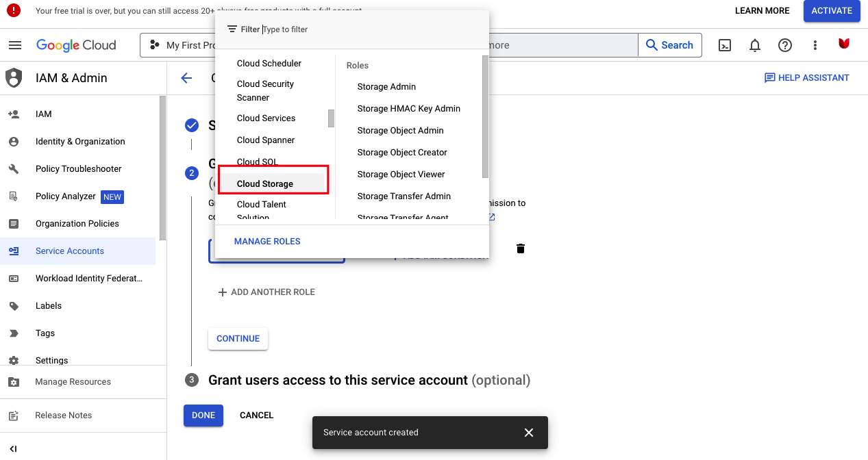The width and height of the screenshot is (868, 460).
Task: Click ADD ANOTHER ROLE
Action: click(266, 292)
